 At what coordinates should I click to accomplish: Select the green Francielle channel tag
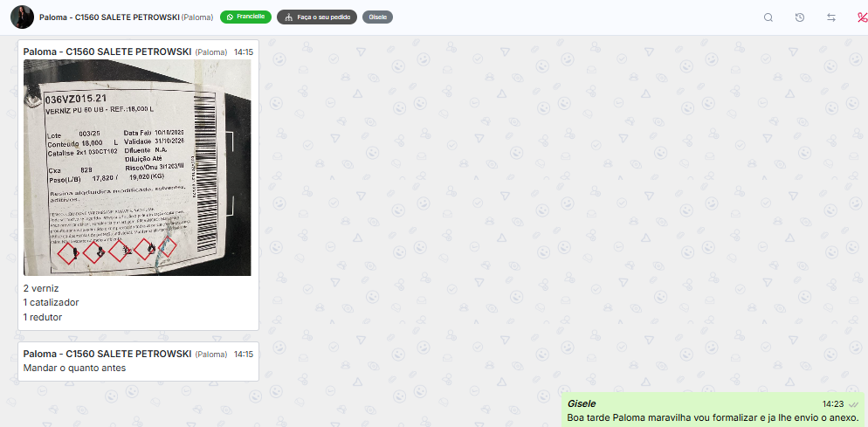[245, 17]
